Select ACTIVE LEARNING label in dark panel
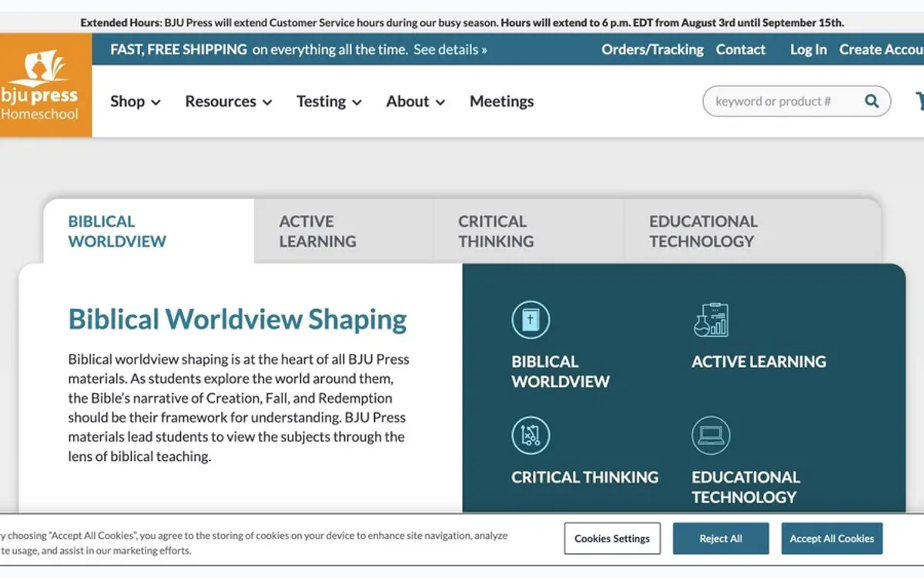 (758, 361)
